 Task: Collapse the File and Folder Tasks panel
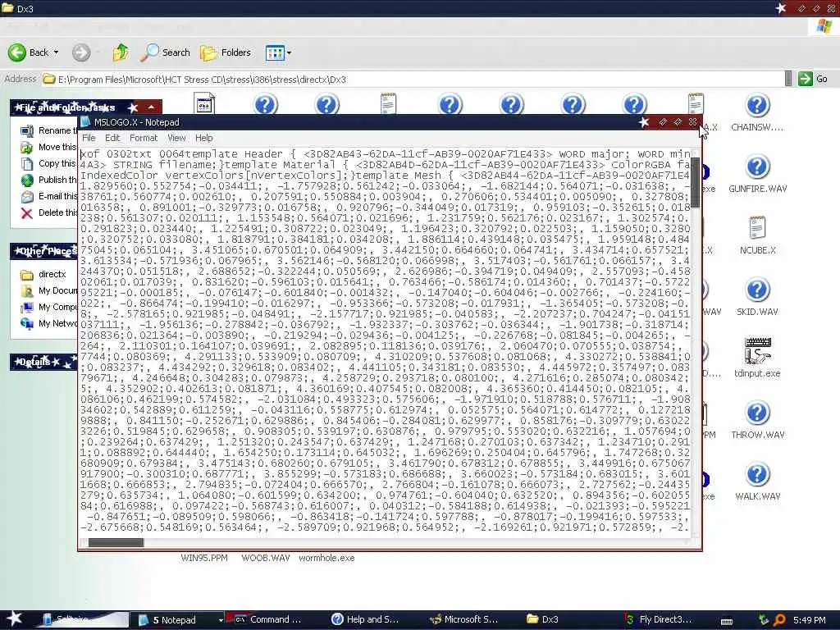(x=152, y=107)
